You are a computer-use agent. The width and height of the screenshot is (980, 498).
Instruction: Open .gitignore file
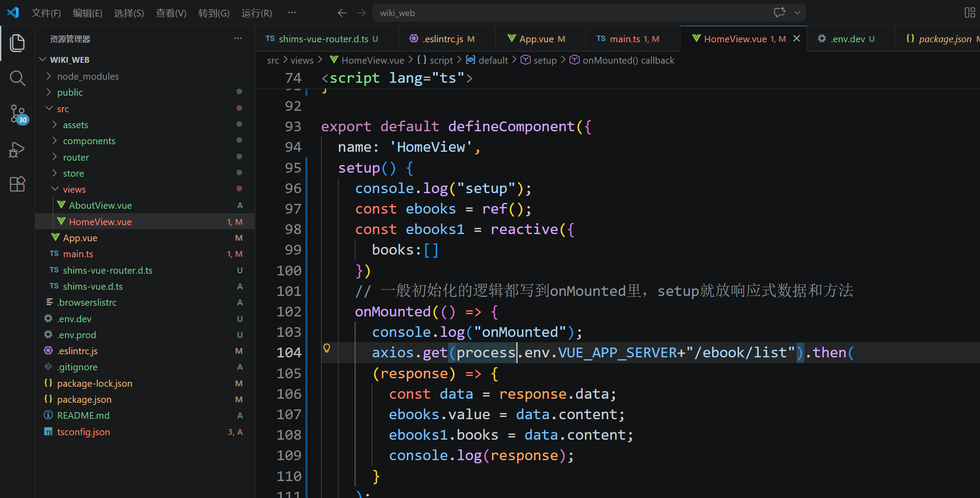145,367
